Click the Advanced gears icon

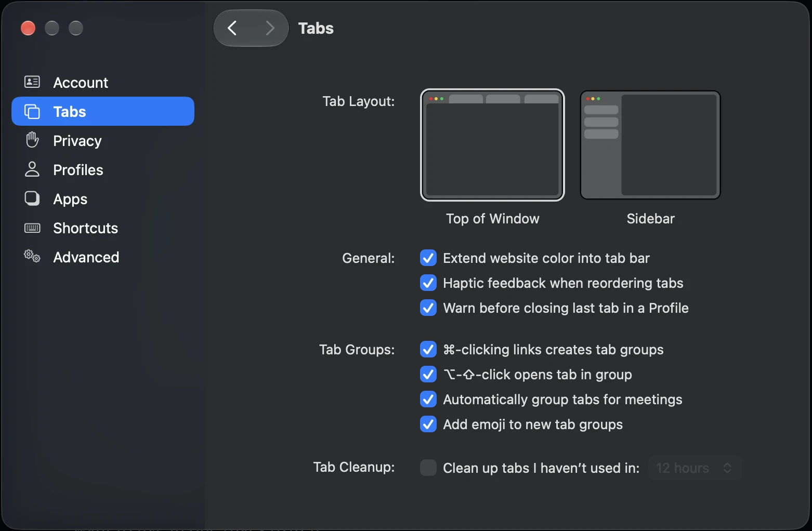pos(32,256)
